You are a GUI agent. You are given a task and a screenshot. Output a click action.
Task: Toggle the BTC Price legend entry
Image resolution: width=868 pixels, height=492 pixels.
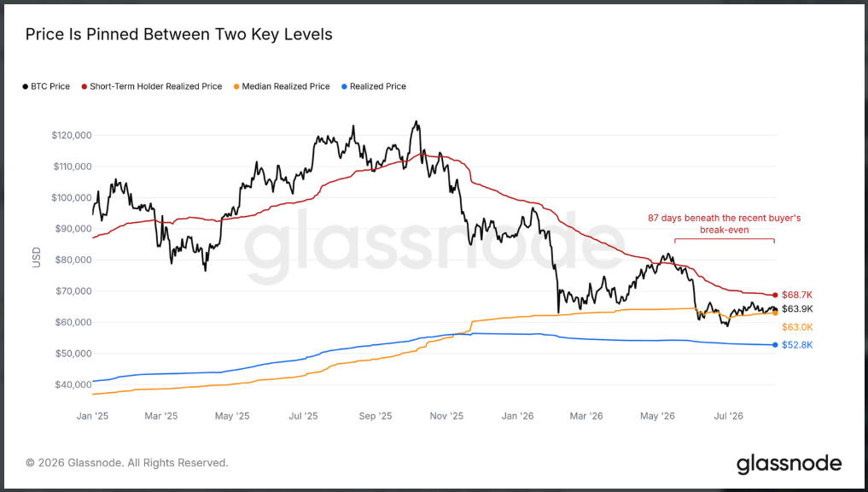click(46, 86)
